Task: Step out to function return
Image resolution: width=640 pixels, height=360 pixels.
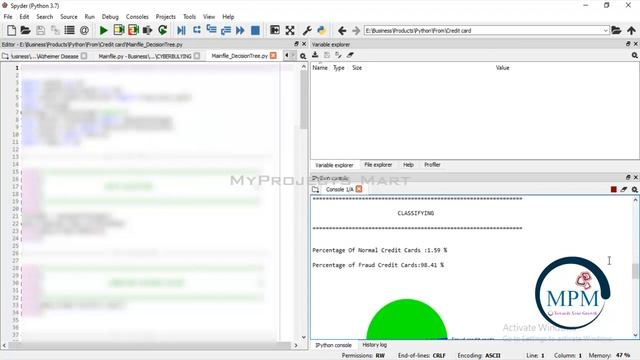Action: [226, 30]
